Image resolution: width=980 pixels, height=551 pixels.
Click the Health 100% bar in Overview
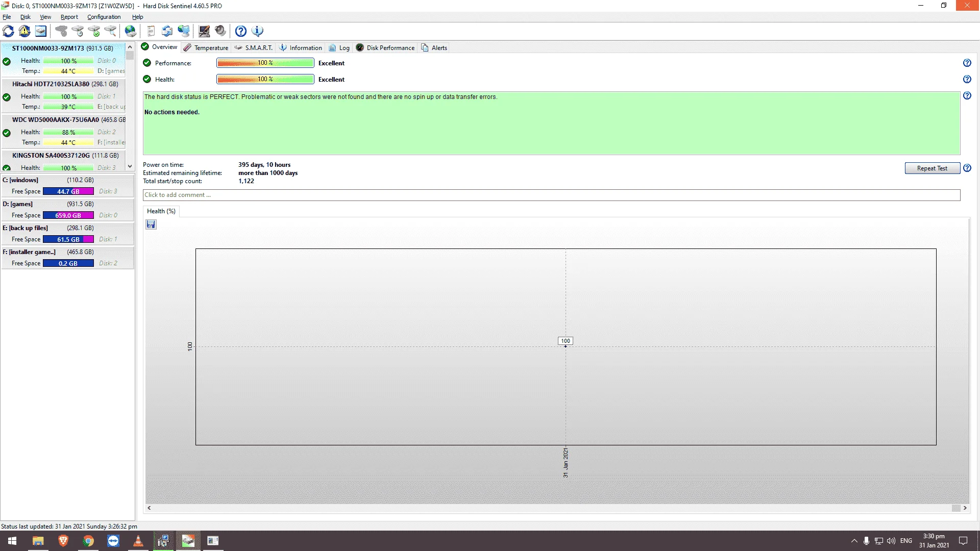(265, 79)
